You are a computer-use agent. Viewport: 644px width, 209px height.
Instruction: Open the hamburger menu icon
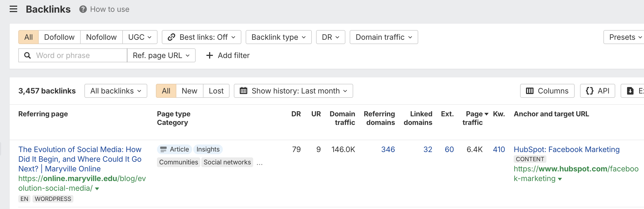[x=13, y=9]
